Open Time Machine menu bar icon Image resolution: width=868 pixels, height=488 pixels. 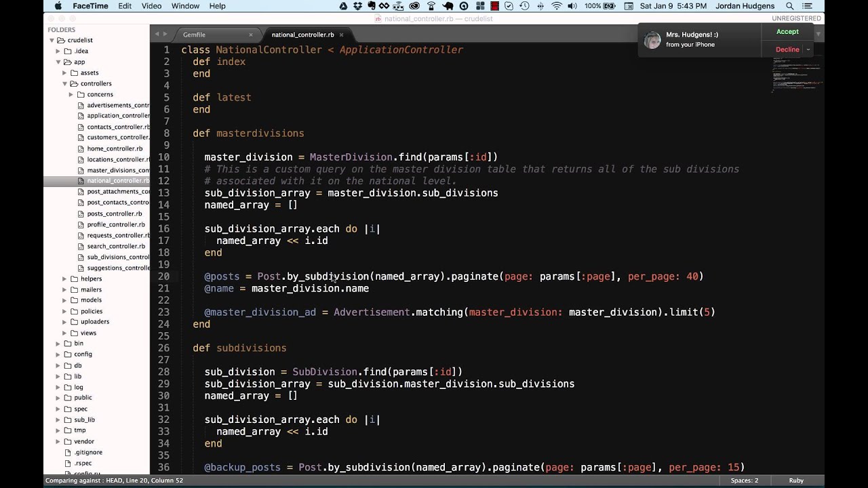524,6
